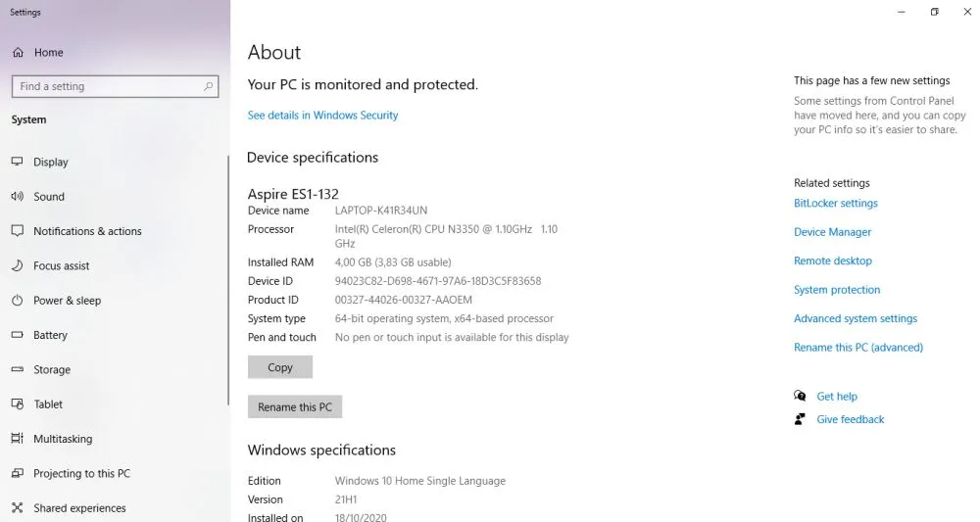Viewport: 980px width, 522px height.
Task: Click the Find a setting search box
Action: [108, 86]
